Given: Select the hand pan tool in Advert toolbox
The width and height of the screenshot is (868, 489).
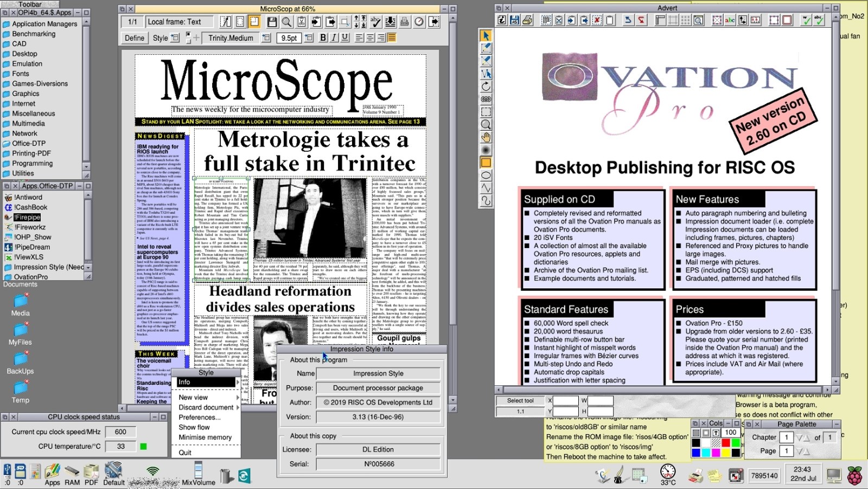Looking at the screenshot, I should [486, 137].
